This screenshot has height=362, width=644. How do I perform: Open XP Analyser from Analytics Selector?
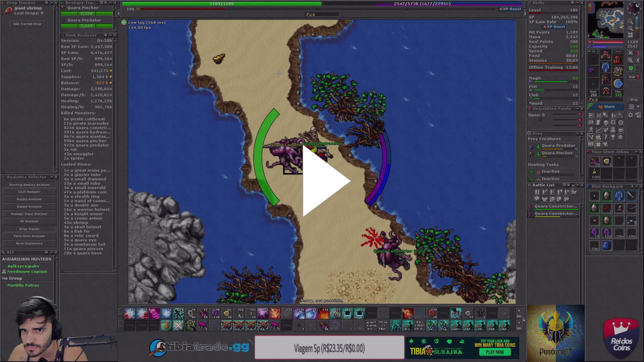click(29, 221)
